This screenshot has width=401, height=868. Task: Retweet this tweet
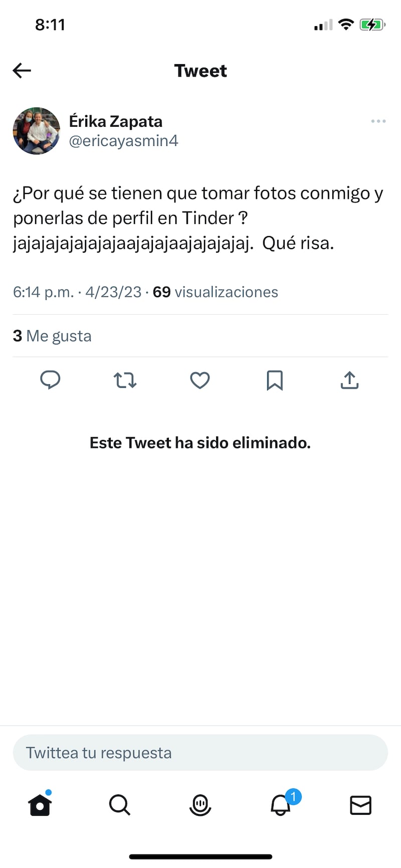[125, 380]
